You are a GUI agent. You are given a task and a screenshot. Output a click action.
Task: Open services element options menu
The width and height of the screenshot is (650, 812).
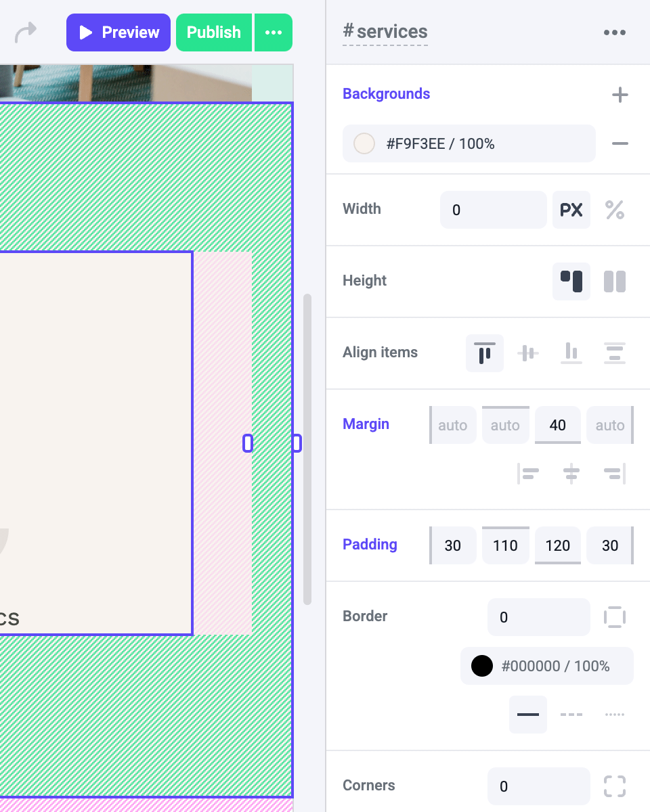click(614, 32)
